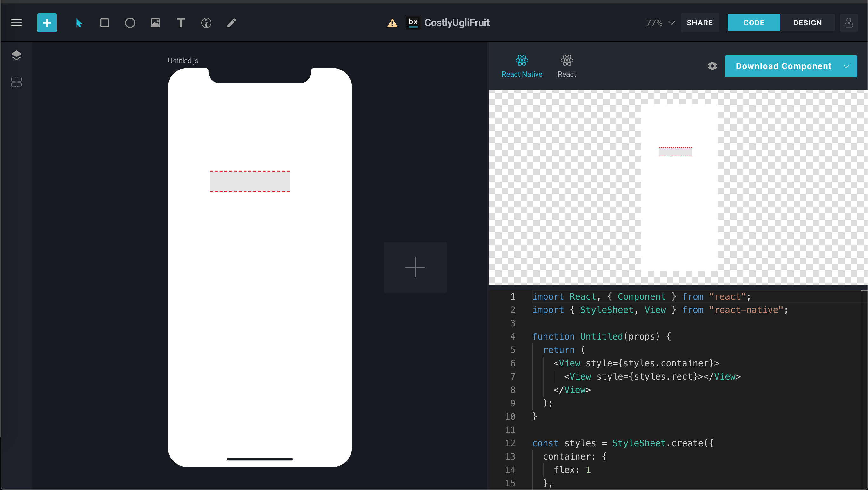Click the small rectangle in code preview
Image resolution: width=868 pixels, height=490 pixels.
tap(675, 152)
